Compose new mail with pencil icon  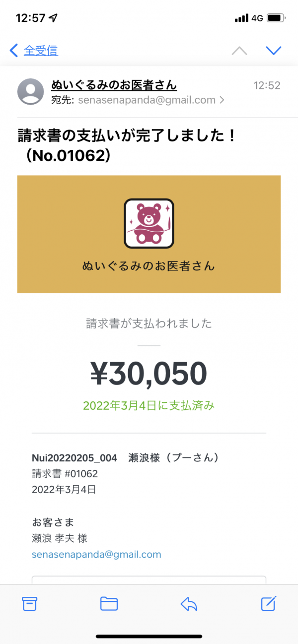click(268, 603)
